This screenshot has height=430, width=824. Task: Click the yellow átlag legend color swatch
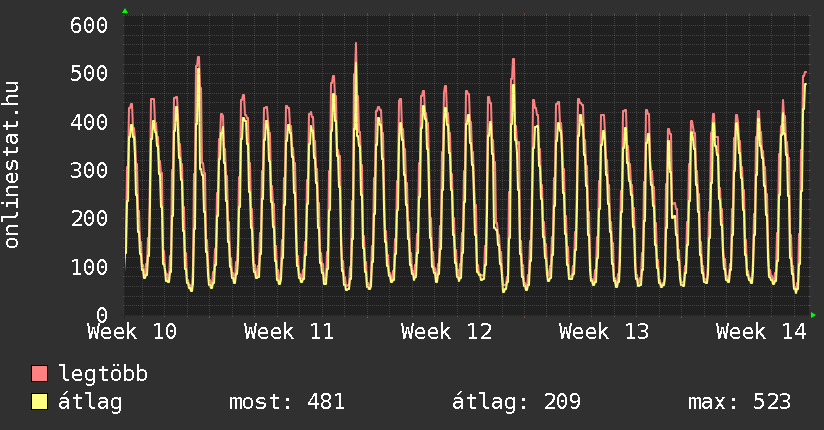pyautogui.click(x=40, y=403)
